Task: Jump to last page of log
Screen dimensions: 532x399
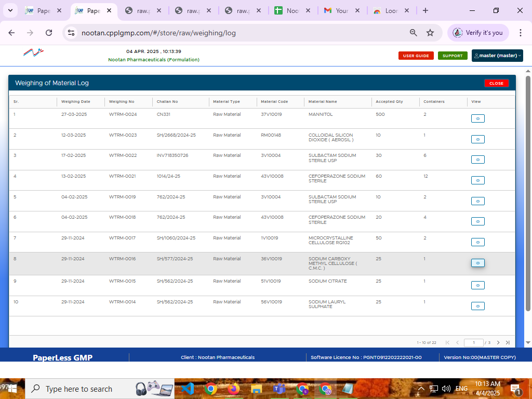Action: coord(508,343)
